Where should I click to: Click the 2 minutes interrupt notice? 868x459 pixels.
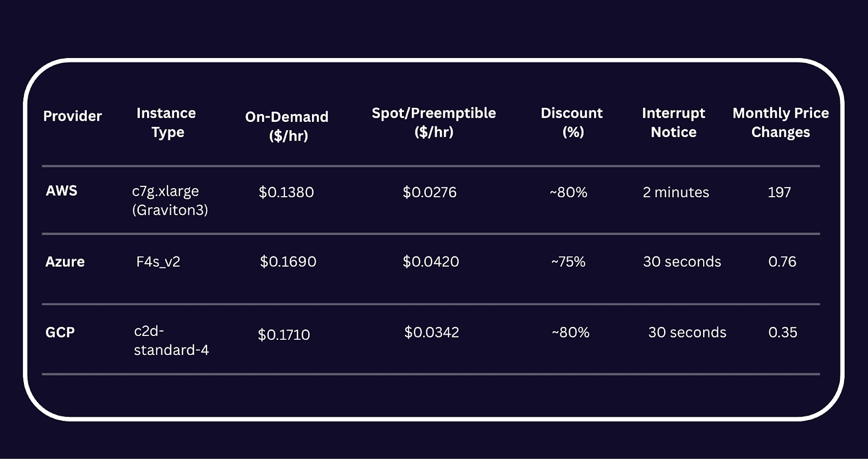(x=676, y=192)
